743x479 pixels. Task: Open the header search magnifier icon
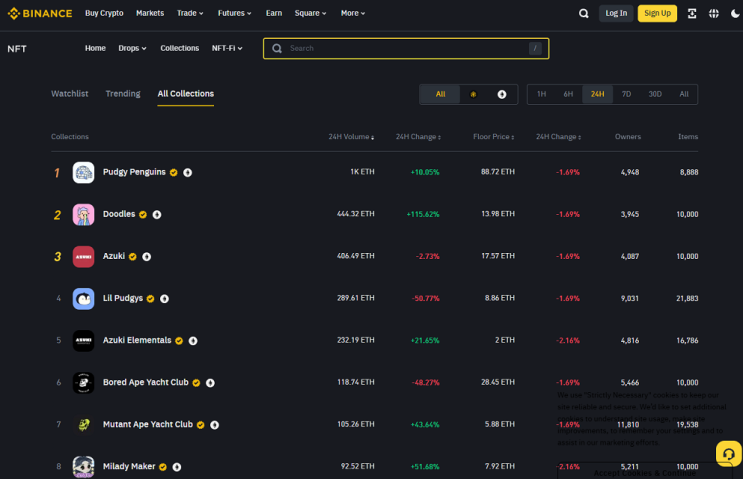coord(584,13)
